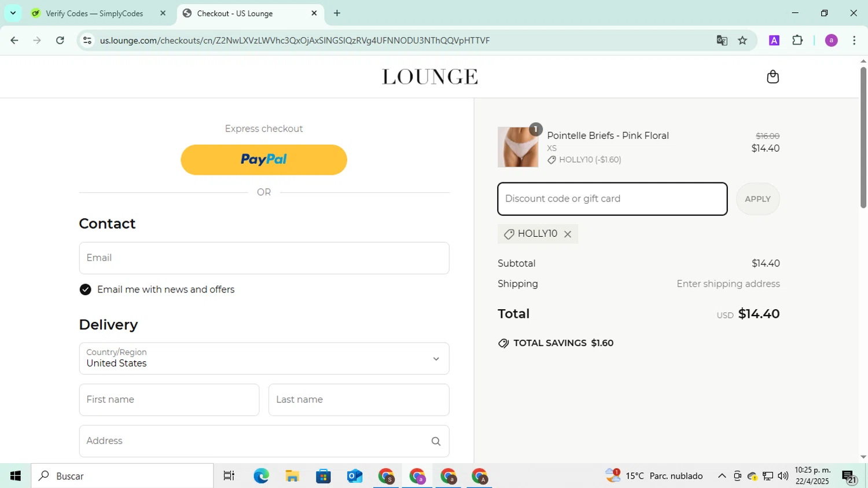Click the Windows Buscar search box

(123, 476)
